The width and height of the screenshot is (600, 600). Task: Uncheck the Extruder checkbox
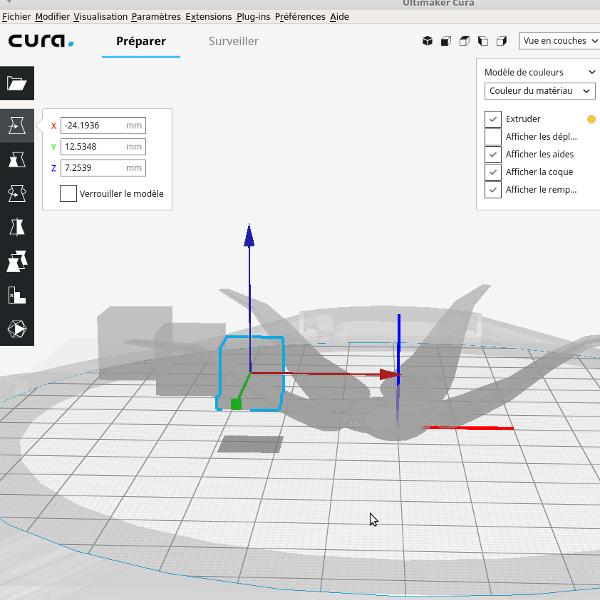click(x=493, y=119)
